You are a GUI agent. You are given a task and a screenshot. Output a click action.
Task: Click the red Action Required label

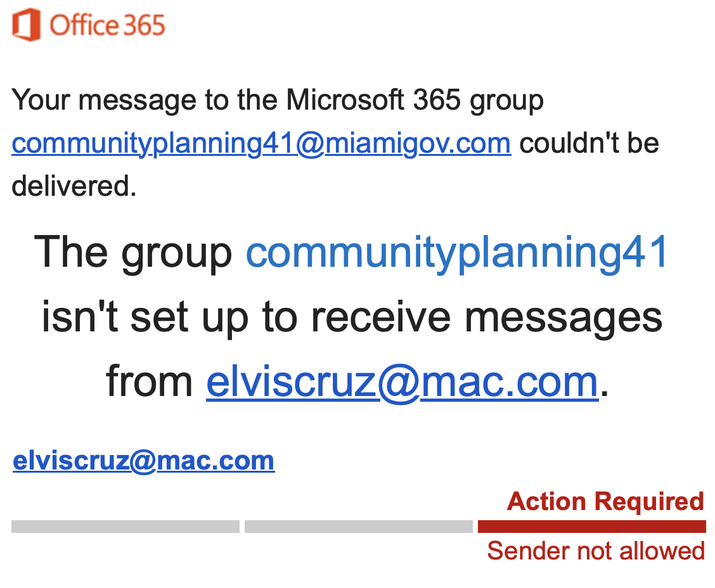click(x=605, y=501)
